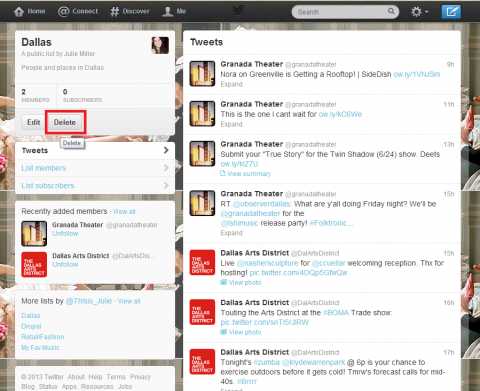This screenshot has width=480, height=391.
Task: Click the chevron beside List members
Action: [x=166, y=168]
